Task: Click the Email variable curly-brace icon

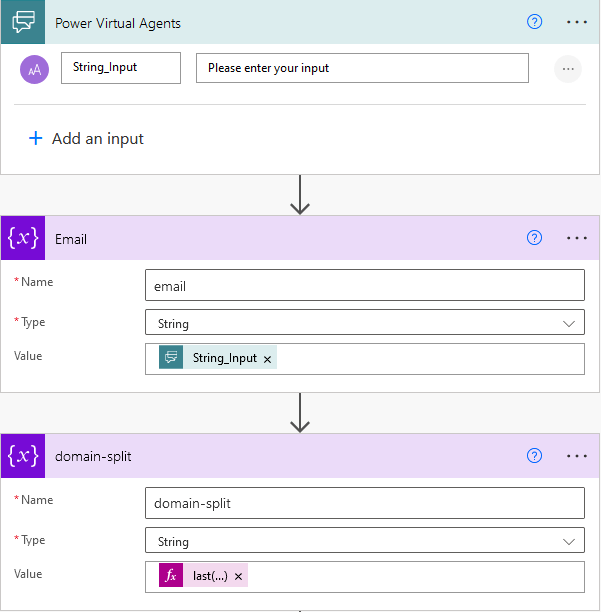Action: (x=23, y=238)
